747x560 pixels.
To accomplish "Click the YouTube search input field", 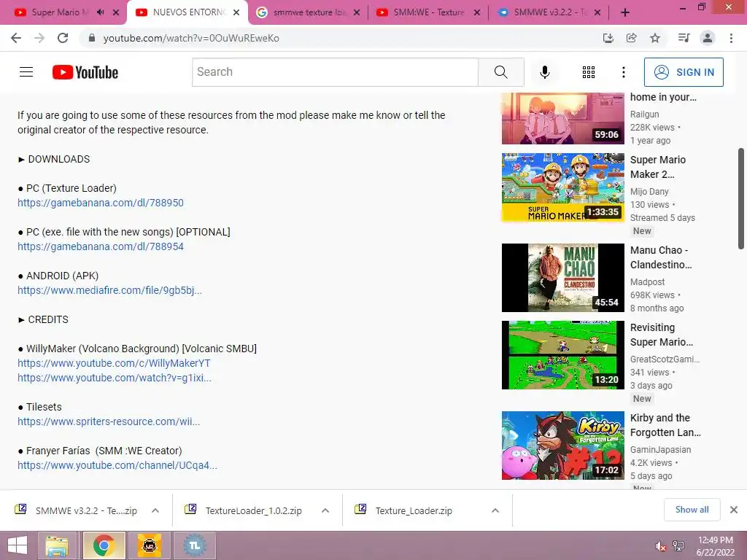I will tap(335, 72).
